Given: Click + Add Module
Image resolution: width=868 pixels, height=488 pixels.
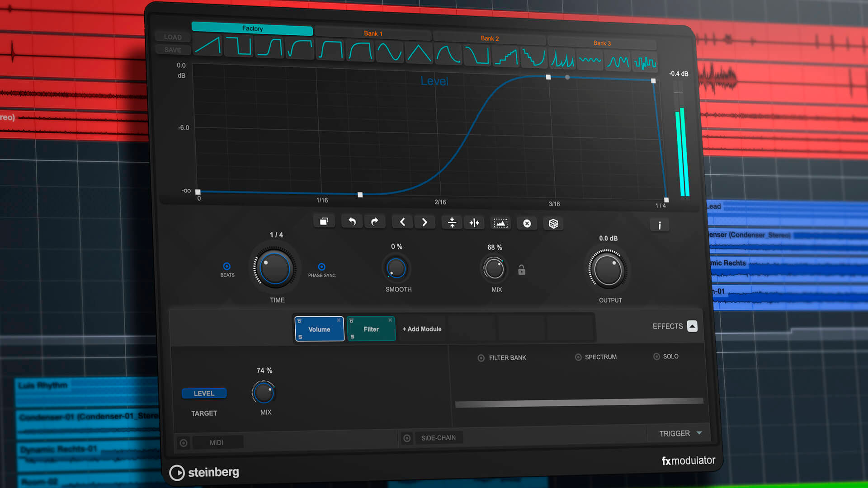Looking at the screenshot, I should 422,329.
